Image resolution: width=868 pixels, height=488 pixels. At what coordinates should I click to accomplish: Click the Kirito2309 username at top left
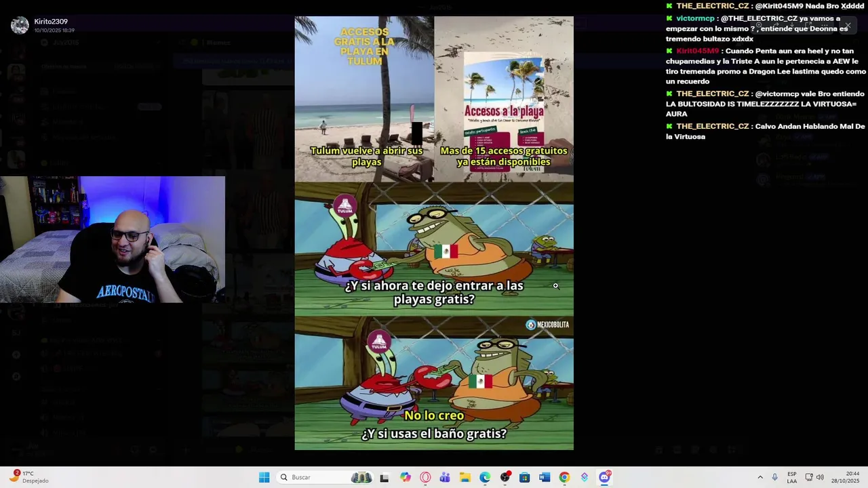[51, 22]
